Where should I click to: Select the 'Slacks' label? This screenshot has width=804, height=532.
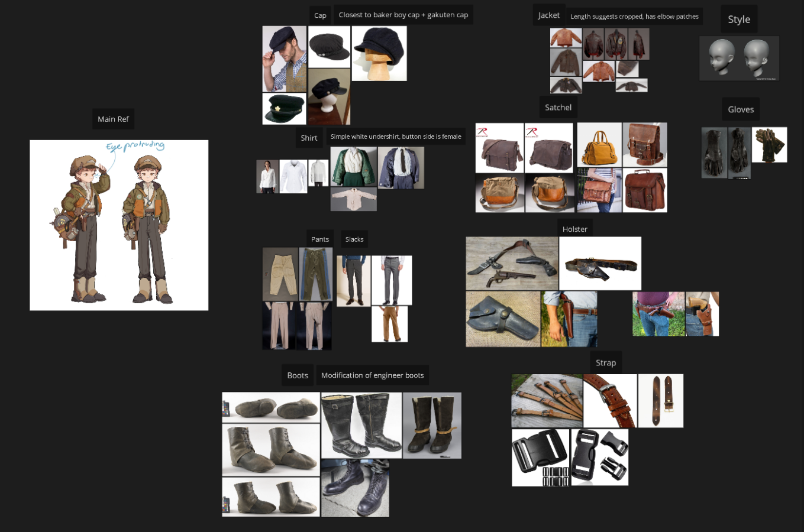coord(354,239)
